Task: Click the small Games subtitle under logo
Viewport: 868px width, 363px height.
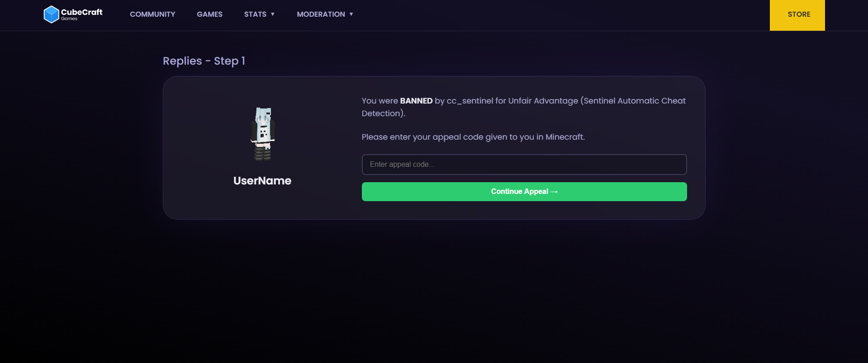Action: (69, 19)
